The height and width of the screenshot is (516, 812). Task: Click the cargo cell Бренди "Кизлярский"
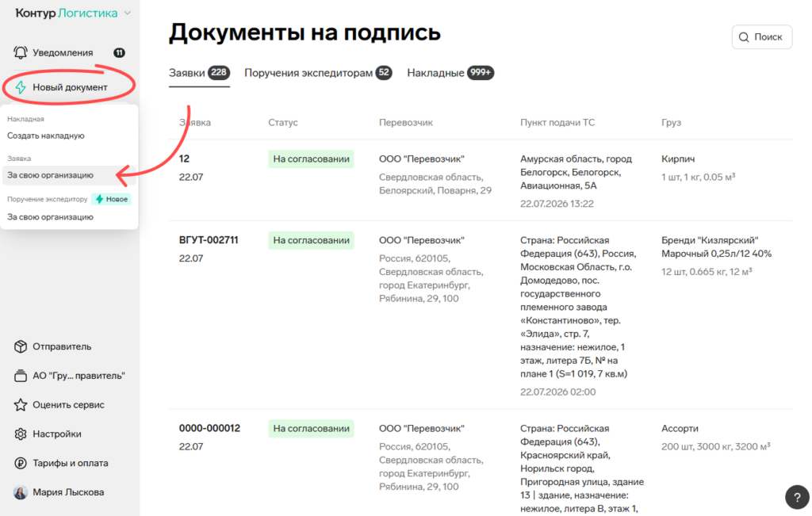(716, 247)
